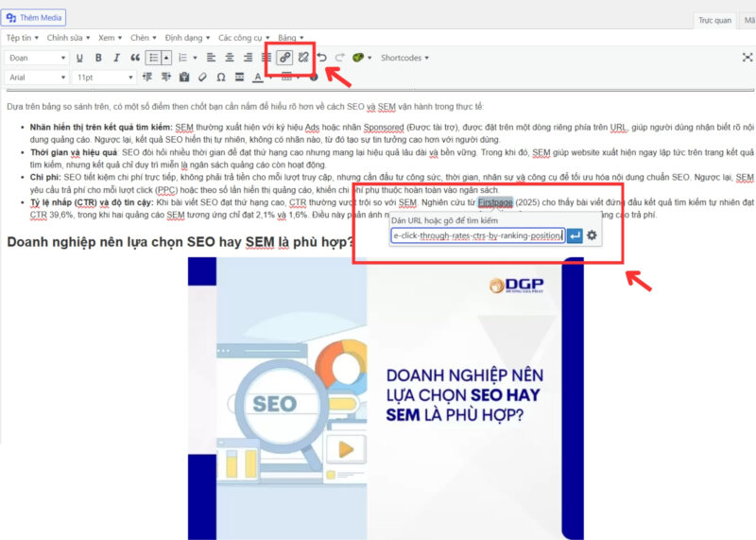This screenshot has height=540, width=756.
Task: Align text center
Action: (x=230, y=58)
